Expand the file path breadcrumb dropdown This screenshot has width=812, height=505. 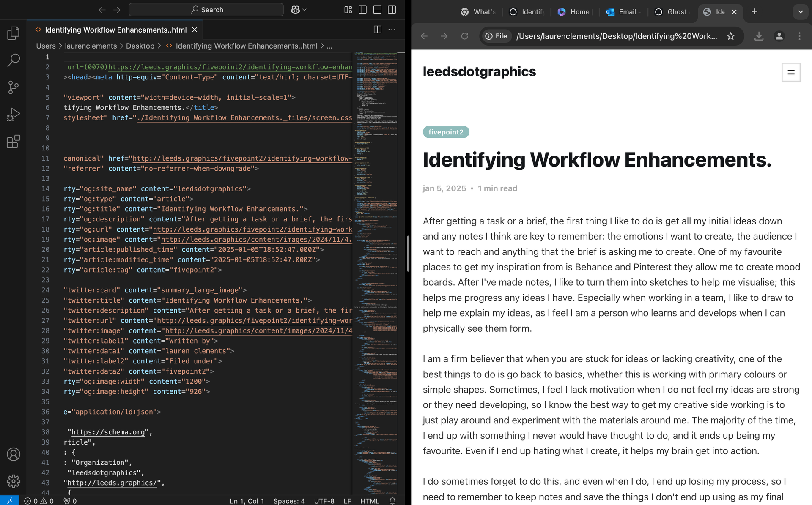point(330,46)
